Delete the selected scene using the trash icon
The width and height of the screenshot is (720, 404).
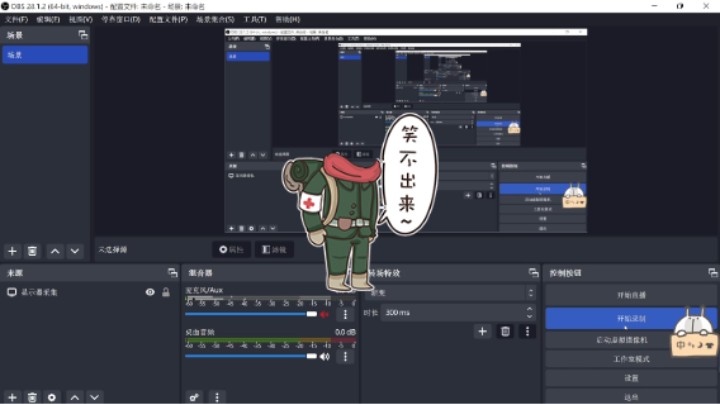32,251
